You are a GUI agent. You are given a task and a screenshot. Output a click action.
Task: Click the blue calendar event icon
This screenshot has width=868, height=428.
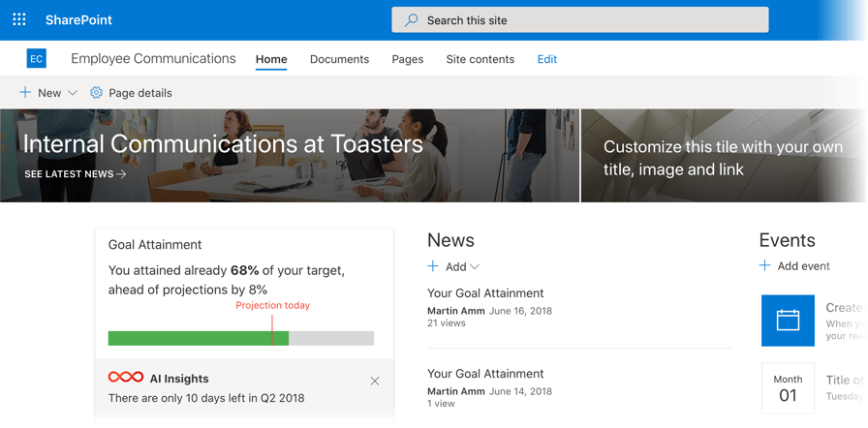click(788, 321)
